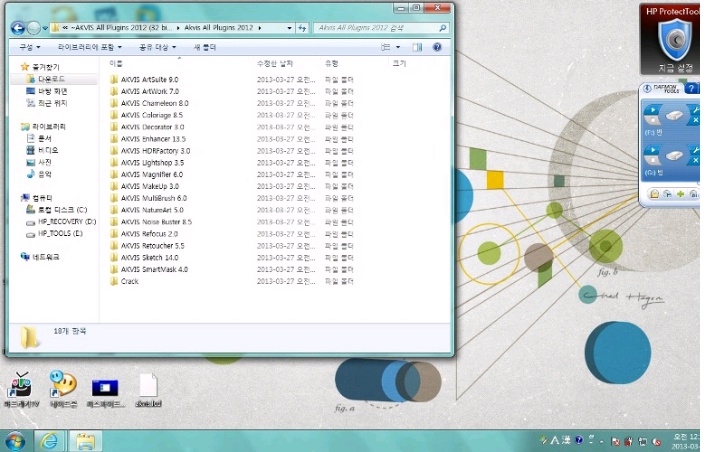Screen dimensions: 724x452
Task: Select HP_TOOLS (E:) drive
Action: (54, 234)
